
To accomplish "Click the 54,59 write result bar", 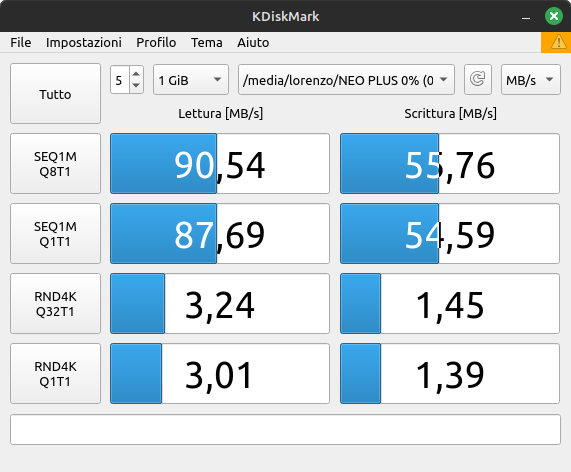I will (x=450, y=233).
